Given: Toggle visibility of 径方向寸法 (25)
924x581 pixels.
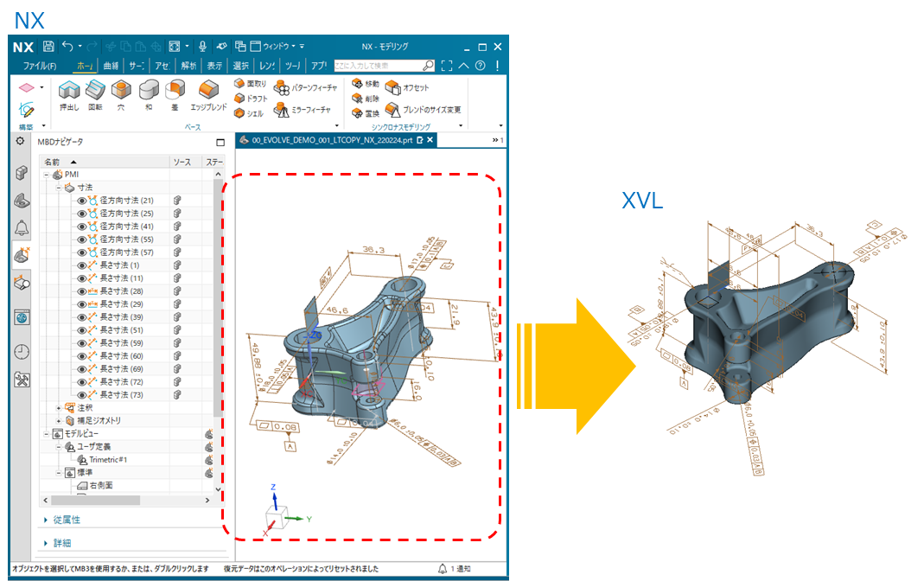Looking at the screenshot, I should tap(82, 214).
